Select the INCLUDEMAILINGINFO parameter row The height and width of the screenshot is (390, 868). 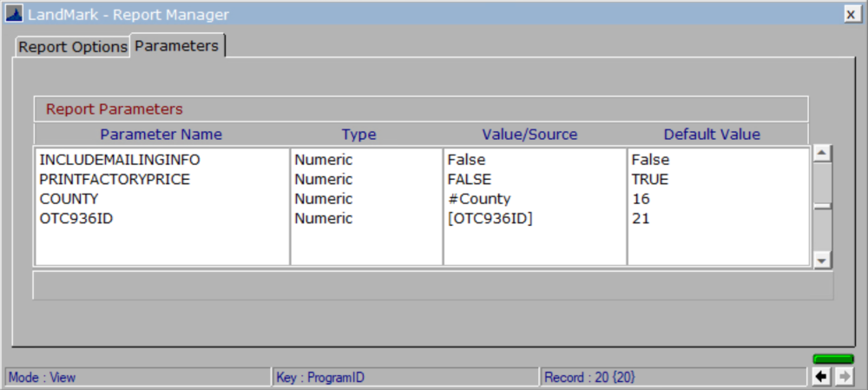click(x=423, y=160)
